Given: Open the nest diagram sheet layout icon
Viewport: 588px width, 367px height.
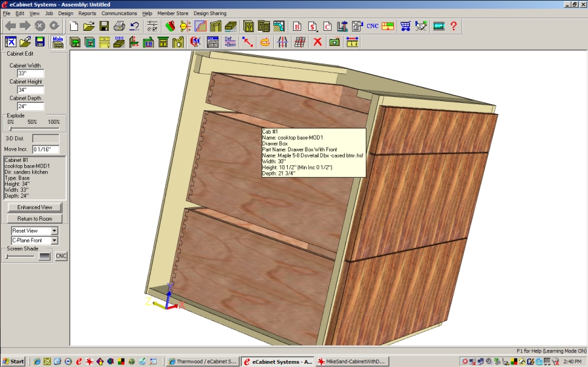Looking at the screenshot, I should pyautogui.click(x=388, y=26).
